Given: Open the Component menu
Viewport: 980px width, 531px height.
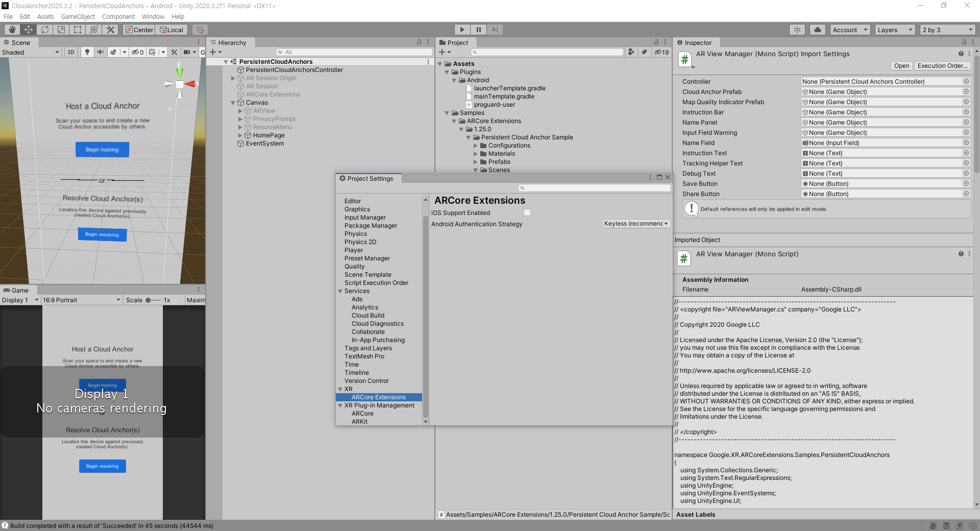Looking at the screenshot, I should click(x=118, y=16).
